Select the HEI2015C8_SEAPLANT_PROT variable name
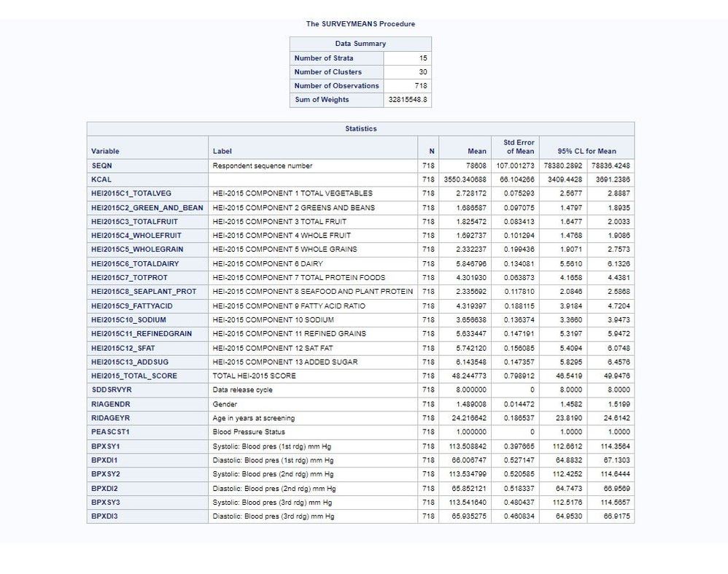This screenshot has height=574, width=728. tap(144, 292)
